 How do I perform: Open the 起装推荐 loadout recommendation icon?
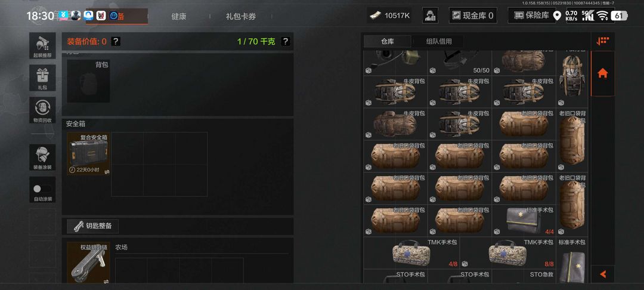click(x=42, y=45)
